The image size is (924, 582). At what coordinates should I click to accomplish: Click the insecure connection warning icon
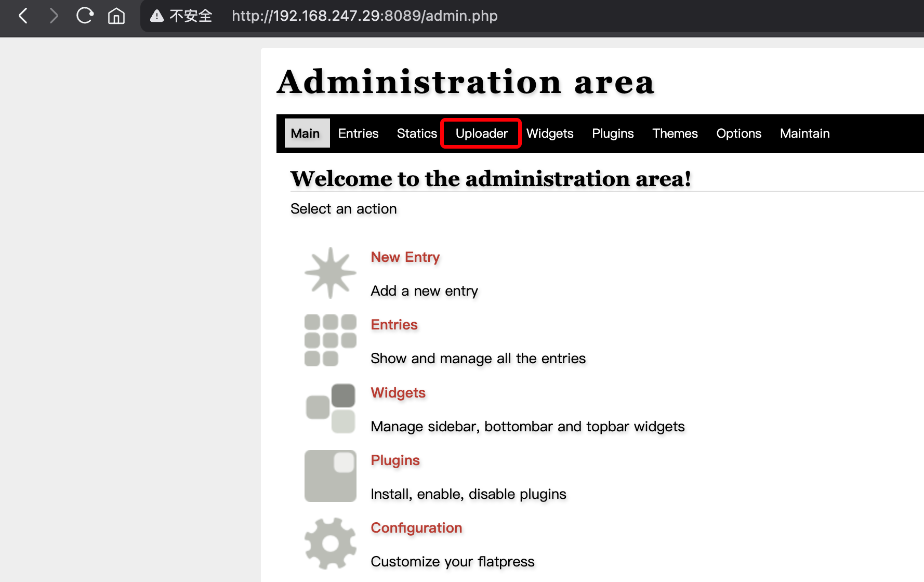click(156, 16)
